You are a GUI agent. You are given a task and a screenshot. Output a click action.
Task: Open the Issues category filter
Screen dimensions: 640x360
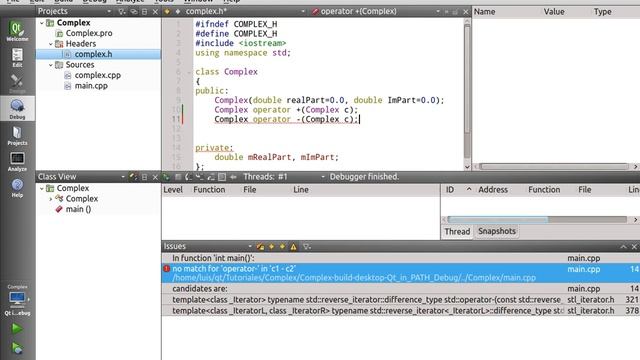[307, 247]
